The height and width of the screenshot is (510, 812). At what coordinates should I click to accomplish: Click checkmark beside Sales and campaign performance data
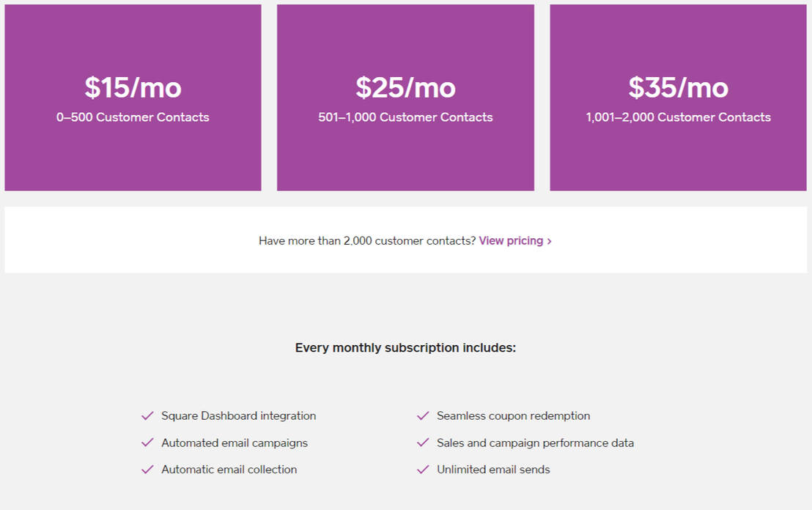point(423,443)
